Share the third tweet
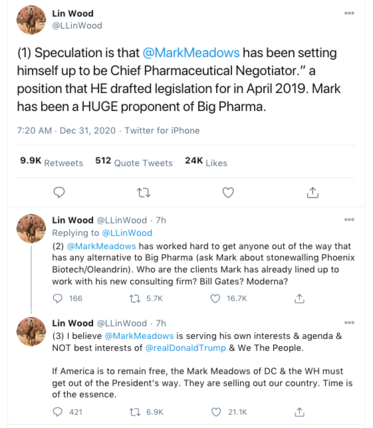The width and height of the screenshot is (373, 428). point(299,412)
